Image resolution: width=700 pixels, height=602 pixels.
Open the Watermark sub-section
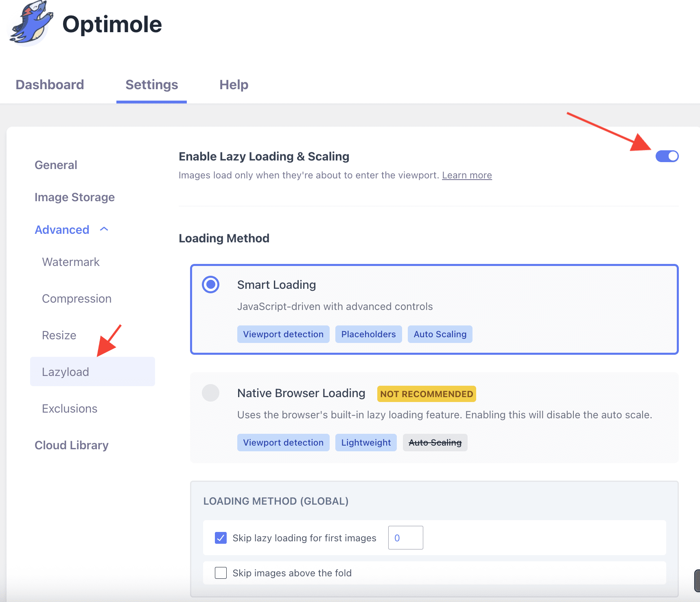tap(71, 262)
